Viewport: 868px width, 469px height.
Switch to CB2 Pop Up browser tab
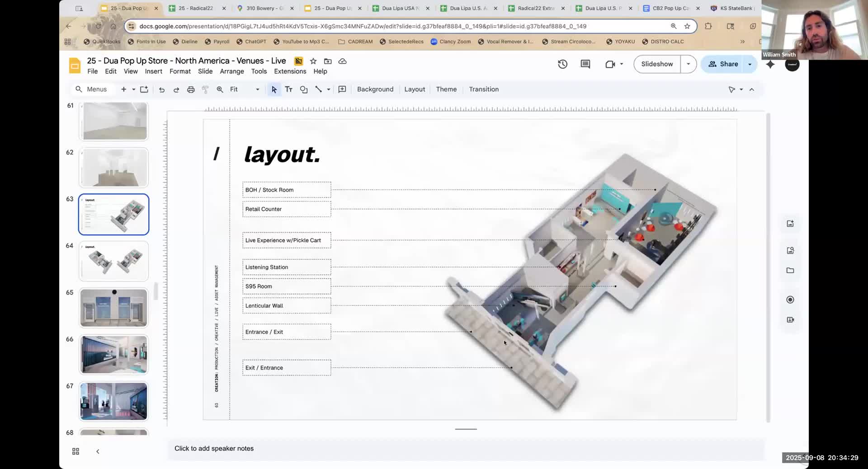tap(671, 8)
